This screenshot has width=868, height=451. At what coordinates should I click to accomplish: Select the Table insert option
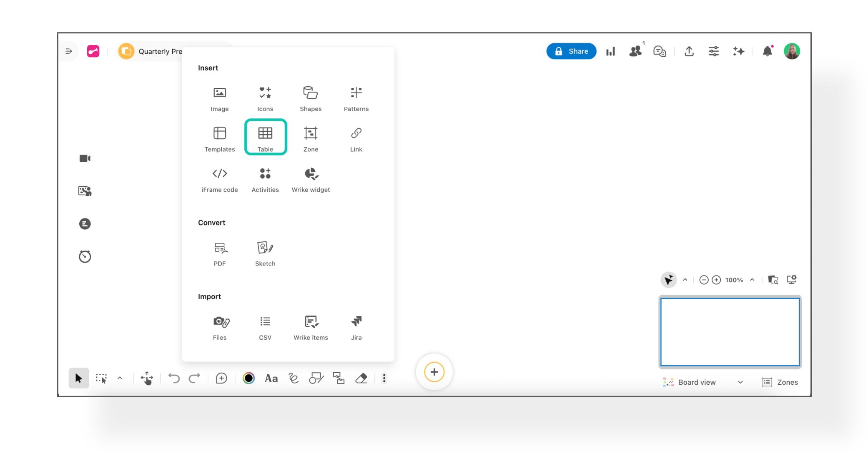point(265,138)
